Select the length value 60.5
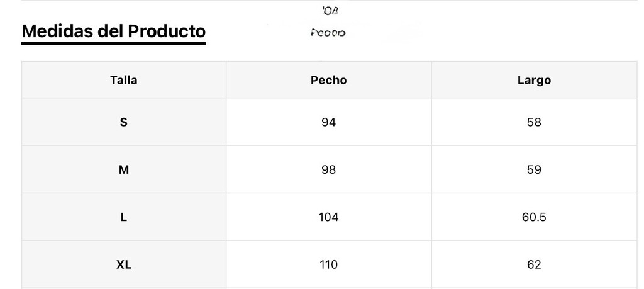The width and height of the screenshot is (644, 289). click(534, 217)
